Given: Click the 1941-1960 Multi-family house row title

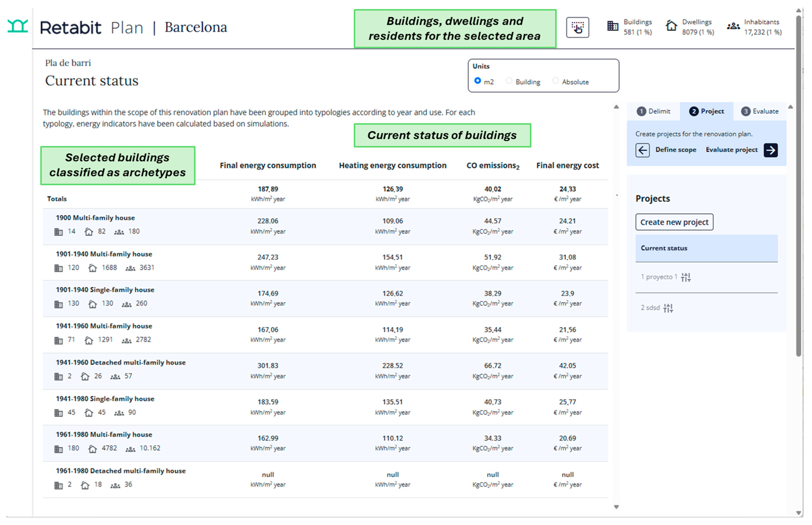Looking at the screenshot, I should point(104,326).
